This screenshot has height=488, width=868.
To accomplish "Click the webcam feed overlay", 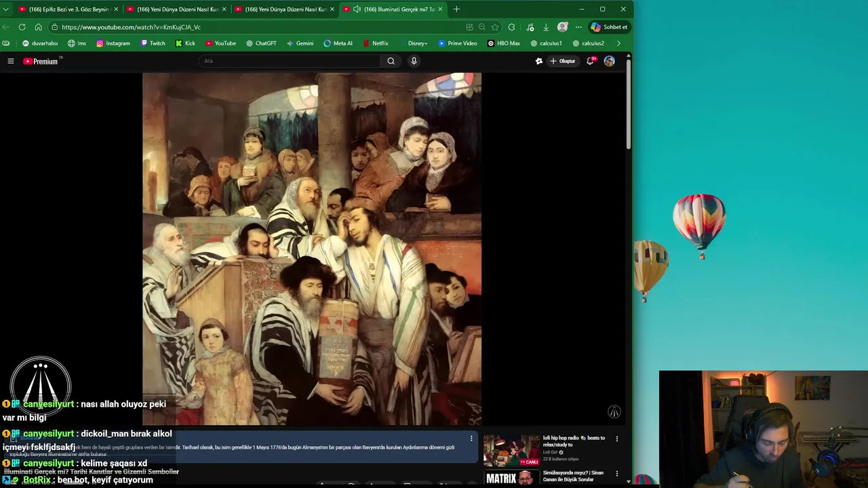I will click(764, 429).
